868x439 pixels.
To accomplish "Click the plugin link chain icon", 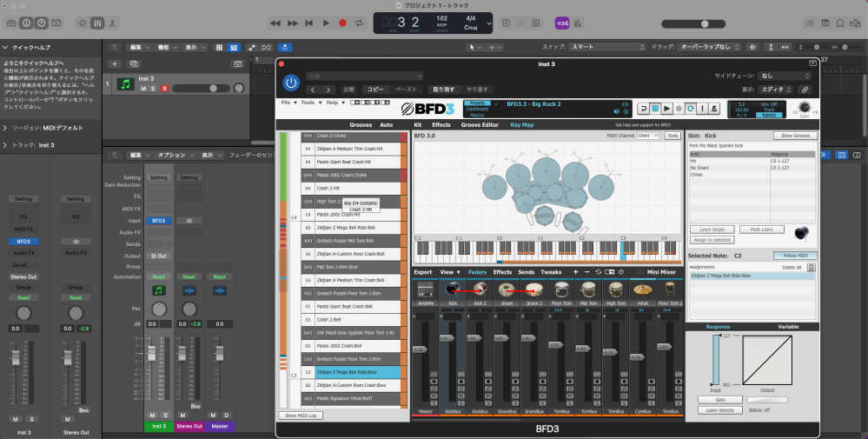I will (x=805, y=90).
